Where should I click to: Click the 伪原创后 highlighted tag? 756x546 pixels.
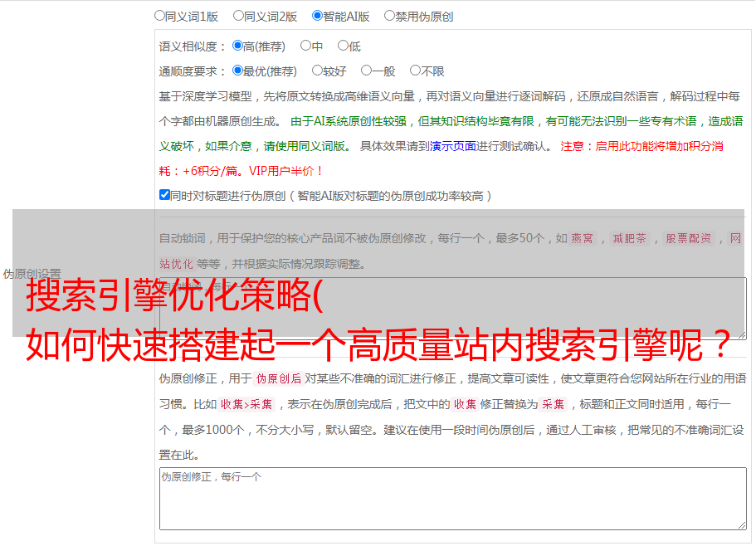279,378
